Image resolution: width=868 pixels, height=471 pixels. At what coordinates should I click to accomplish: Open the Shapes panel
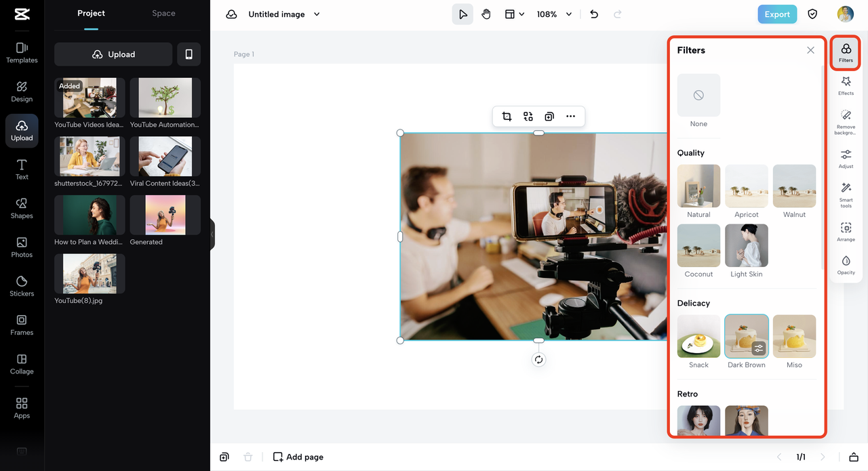[22, 208]
